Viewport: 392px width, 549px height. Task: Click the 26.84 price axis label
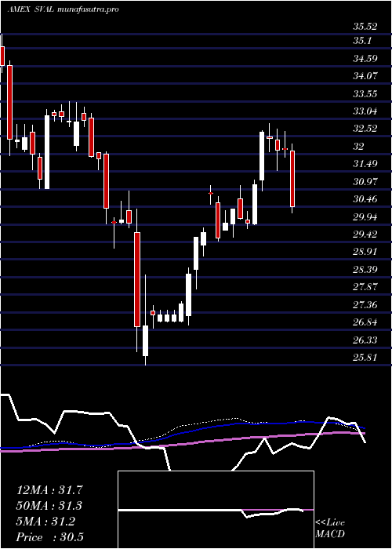365,322
